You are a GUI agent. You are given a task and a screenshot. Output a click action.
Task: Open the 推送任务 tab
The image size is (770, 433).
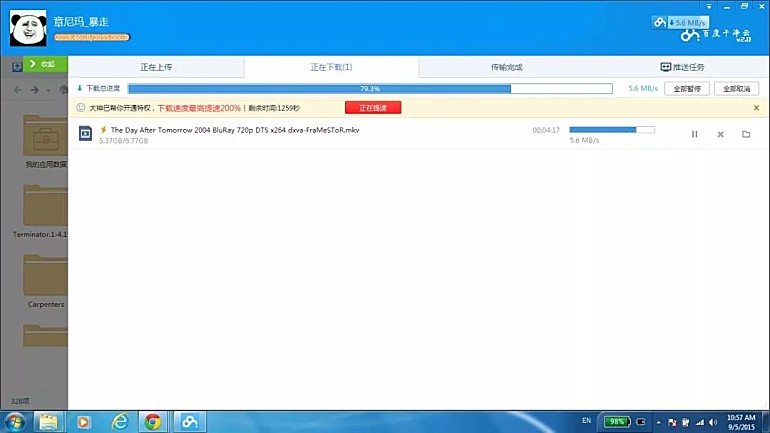click(x=682, y=67)
